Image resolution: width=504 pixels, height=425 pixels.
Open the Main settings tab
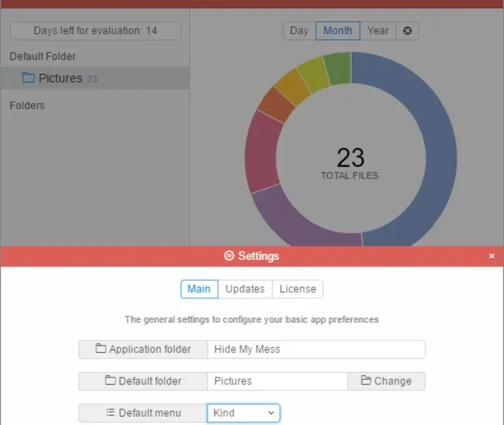(x=200, y=289)
